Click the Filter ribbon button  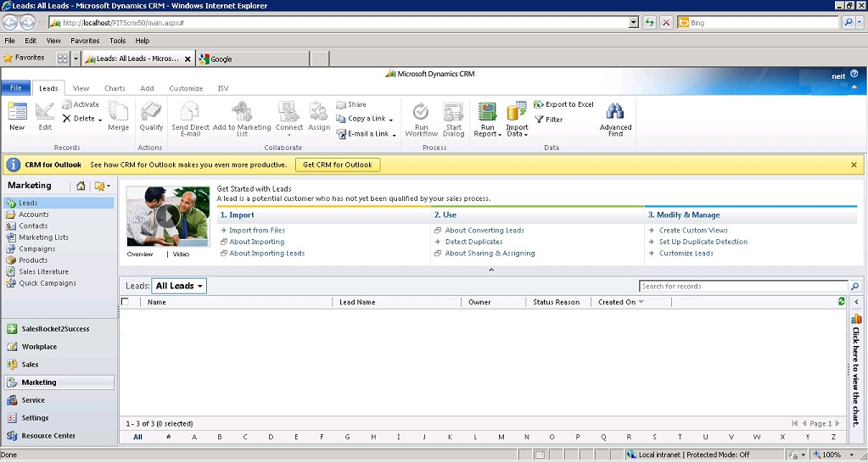[549, 120]
